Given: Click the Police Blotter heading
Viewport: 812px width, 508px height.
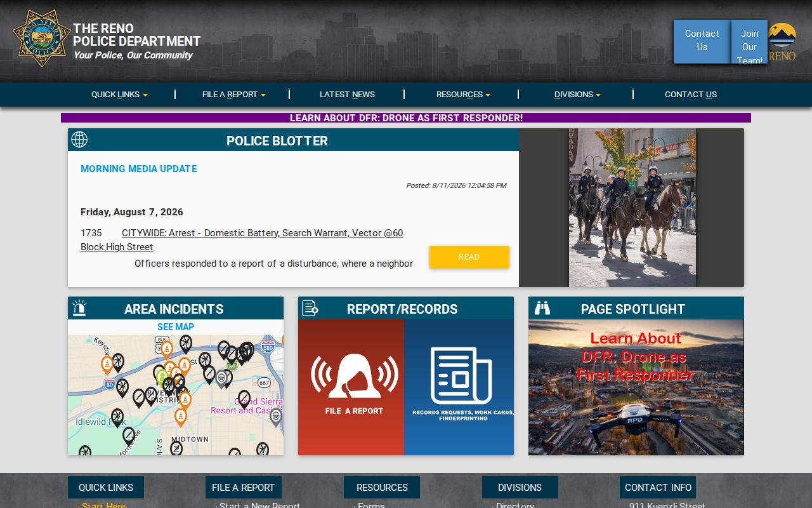Looking at the screenshot, I should coord(277,141).
